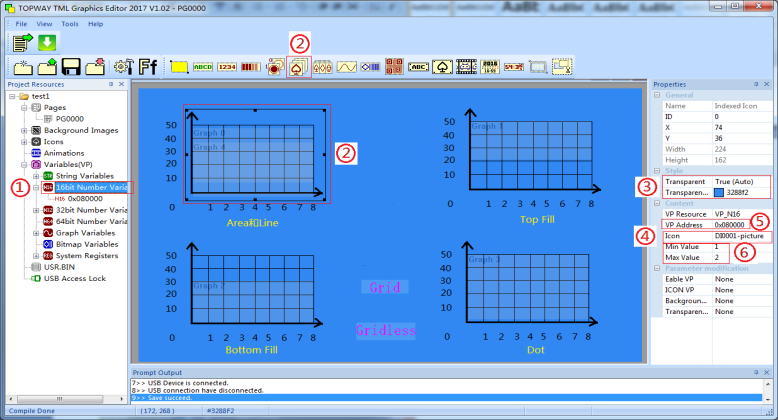Image resolution: width=778 pixels, height=420 pixels.
Task: Open the View menu
Action: [x=44, y=24]
